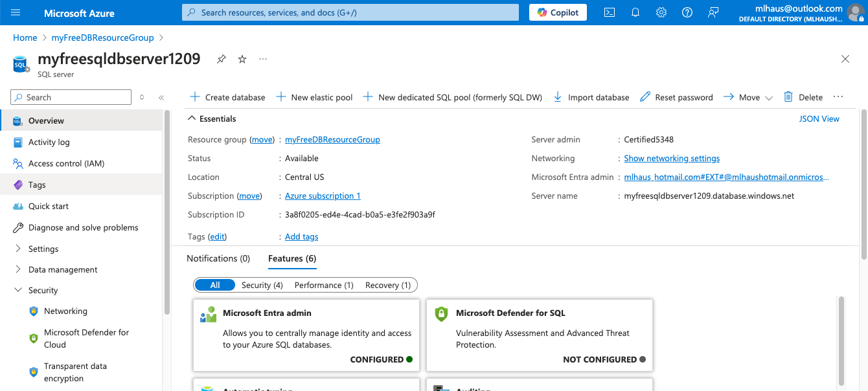Select the All filter pill
Image resolution: width=868 pixels, height=391 pixels.
tap(215, 285)
